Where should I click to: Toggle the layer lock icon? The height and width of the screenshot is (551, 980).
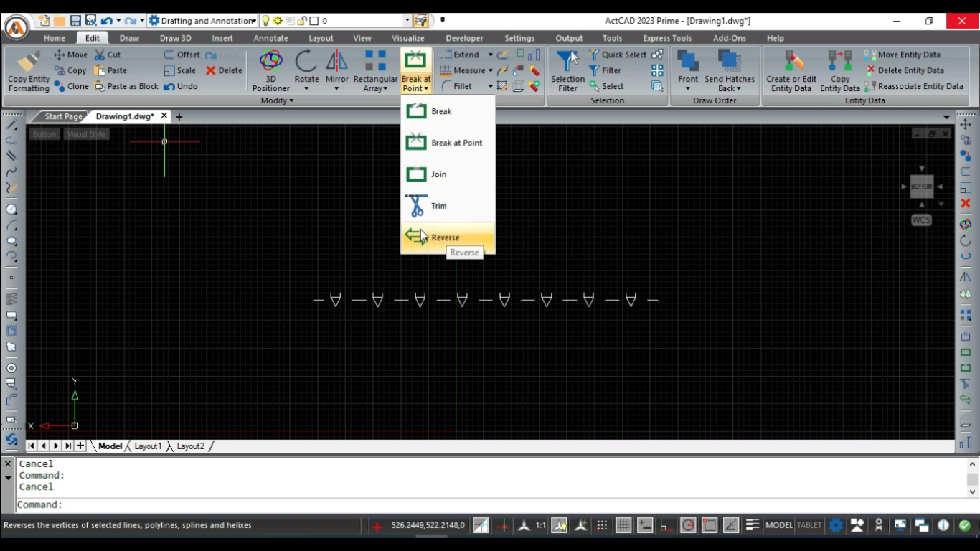click(x=302, y=21)
